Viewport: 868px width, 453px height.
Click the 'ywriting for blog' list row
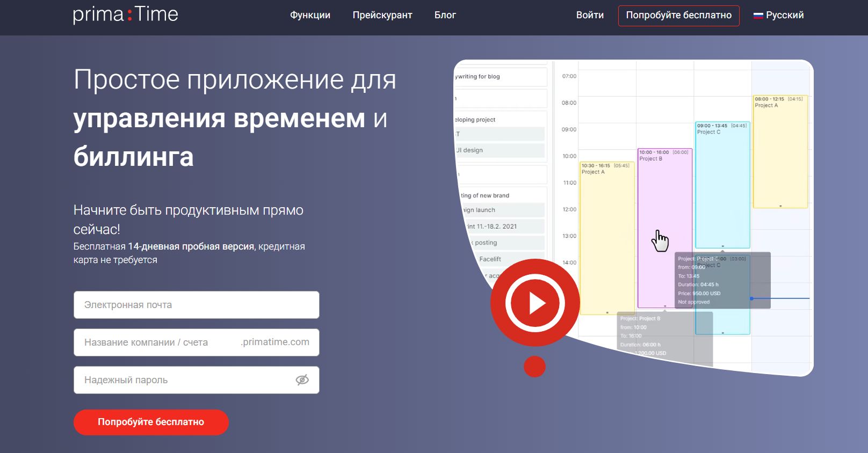501,77
